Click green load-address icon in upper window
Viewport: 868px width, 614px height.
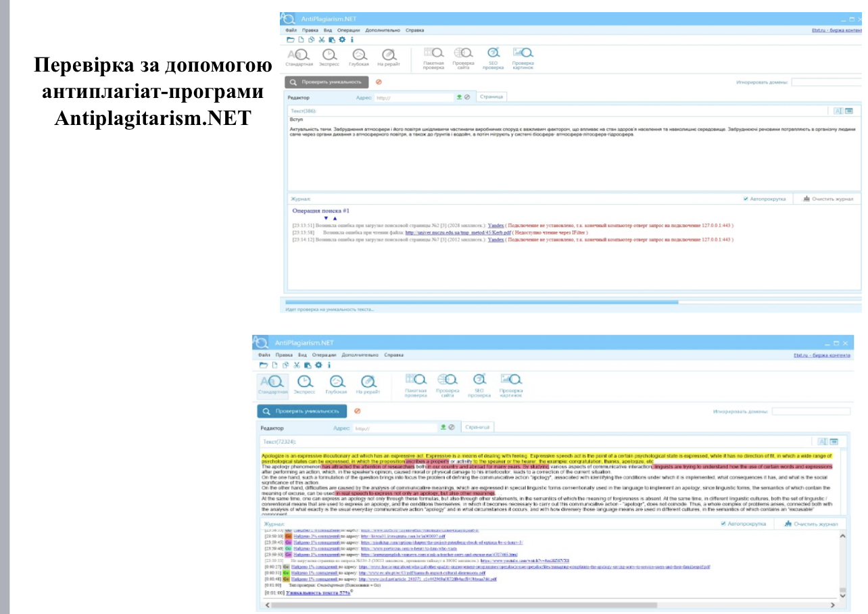click(459, 97)
